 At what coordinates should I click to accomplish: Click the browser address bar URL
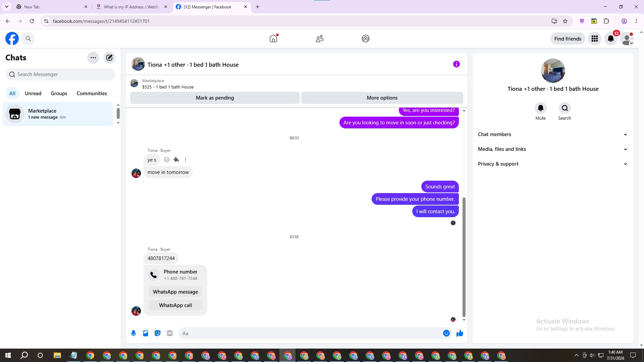[101, 21]
